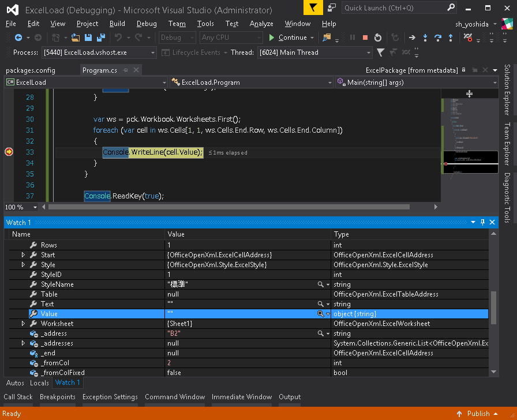The height and width of the screenshot is (420, 517).
Task: Click the feedback notification flag icon
Action: [313, 8]
